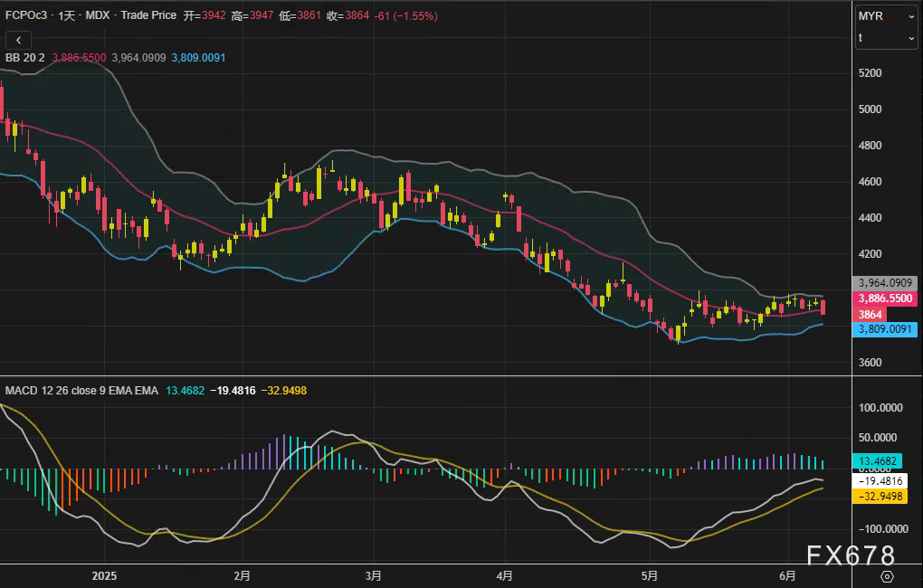Click the 3864 last price label

(871, 313)
